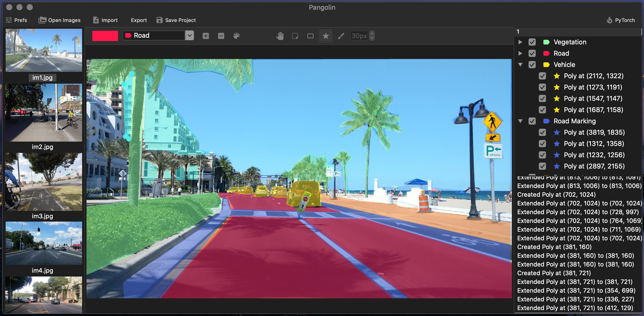Open the Road class dropdown
644x316 pixels.
tap(189, 35)
